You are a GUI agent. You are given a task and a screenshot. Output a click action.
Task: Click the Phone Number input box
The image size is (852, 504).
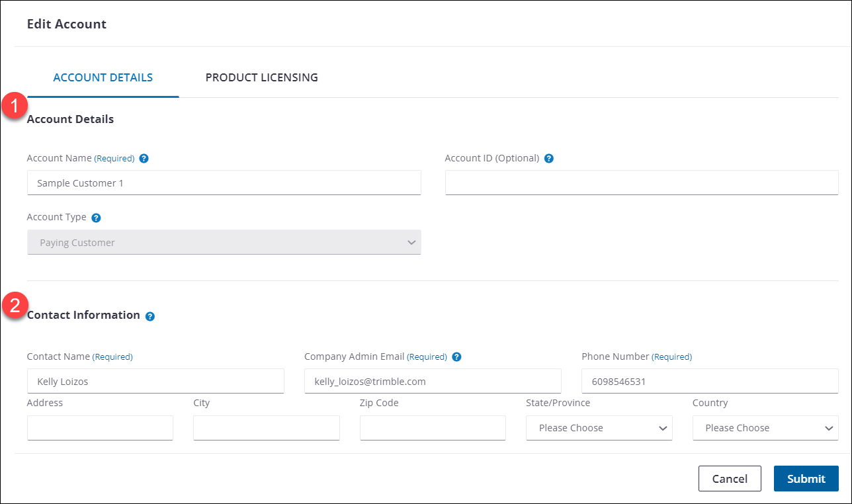[x=710, y=382]
